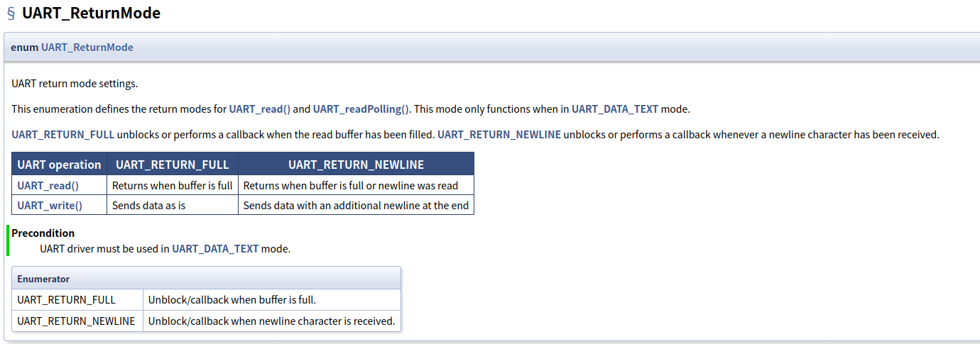Open the UART_readPolling() link
Screen dimensions: 980x344
361,109
